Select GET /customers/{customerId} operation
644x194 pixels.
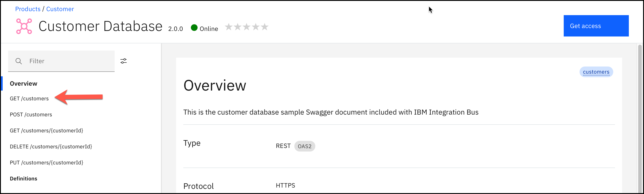click(47, 130)
